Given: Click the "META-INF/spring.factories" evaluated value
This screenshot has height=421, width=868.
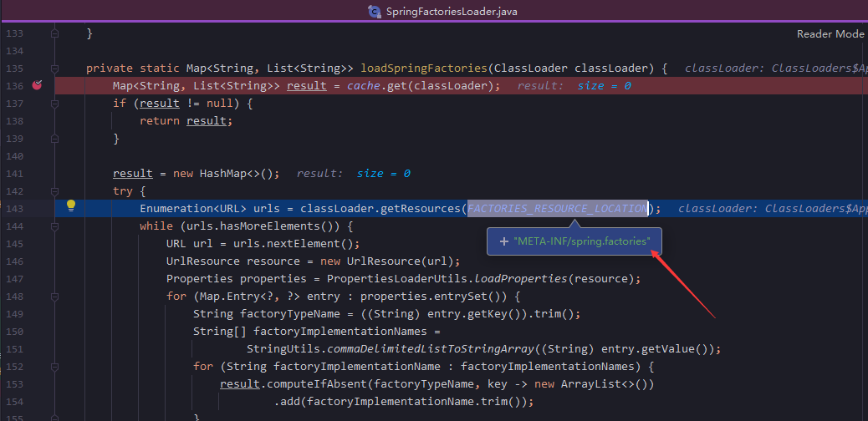Looking at the screenshot, I should (x=582, y=241).
